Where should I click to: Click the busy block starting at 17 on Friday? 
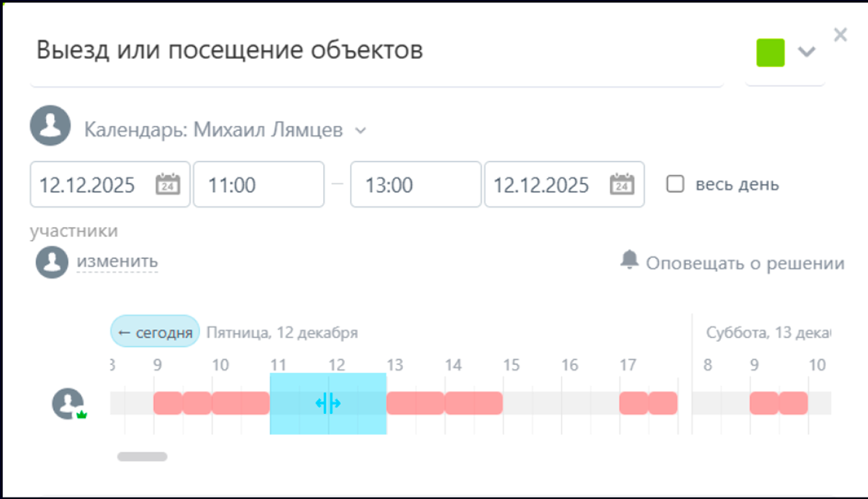point(634,403)
